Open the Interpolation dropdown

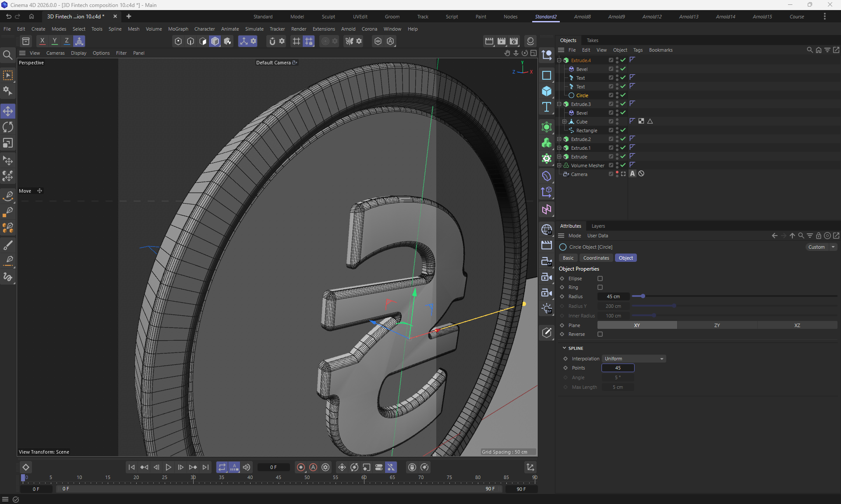pos(634,359)
